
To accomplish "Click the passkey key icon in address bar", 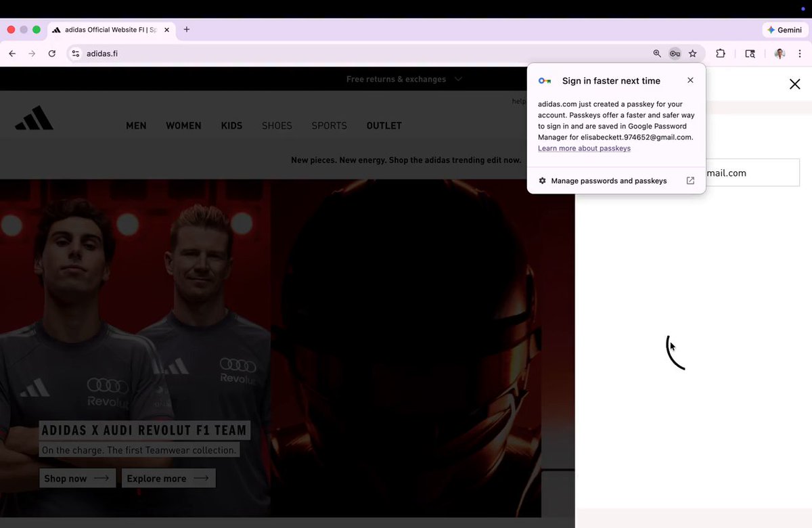I will 675,53.
